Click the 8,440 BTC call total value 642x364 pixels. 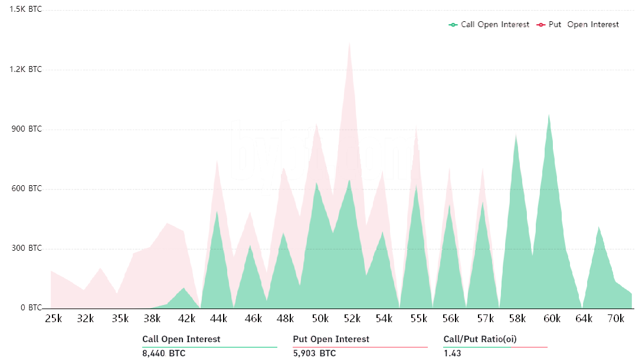[x=163, y=353]
